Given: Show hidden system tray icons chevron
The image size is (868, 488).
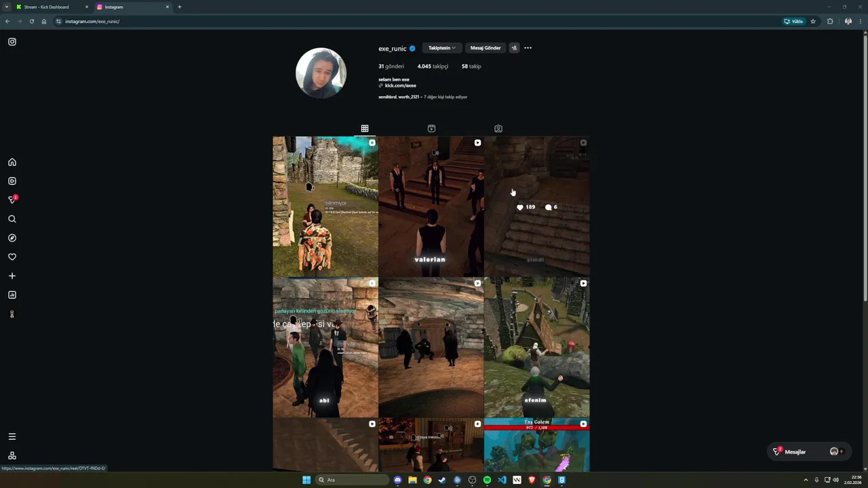Looking at the screenshot, I should pyautogui.click(x=806, y=480).
